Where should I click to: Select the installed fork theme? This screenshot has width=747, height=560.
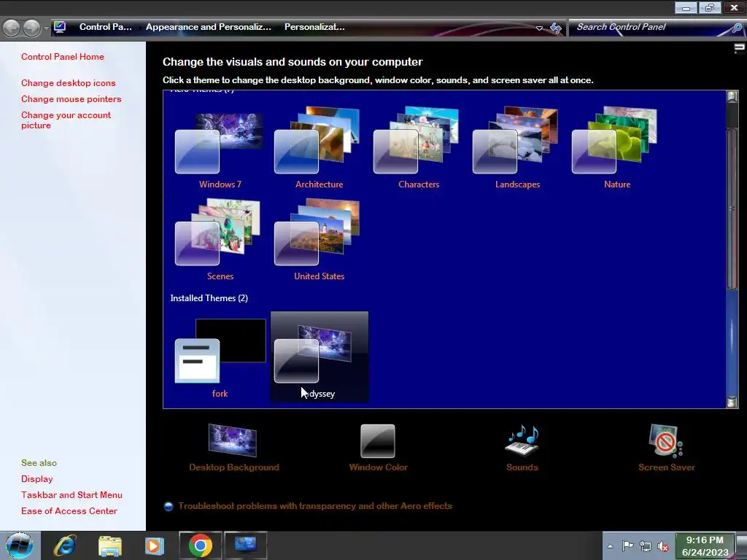point(220,357)
